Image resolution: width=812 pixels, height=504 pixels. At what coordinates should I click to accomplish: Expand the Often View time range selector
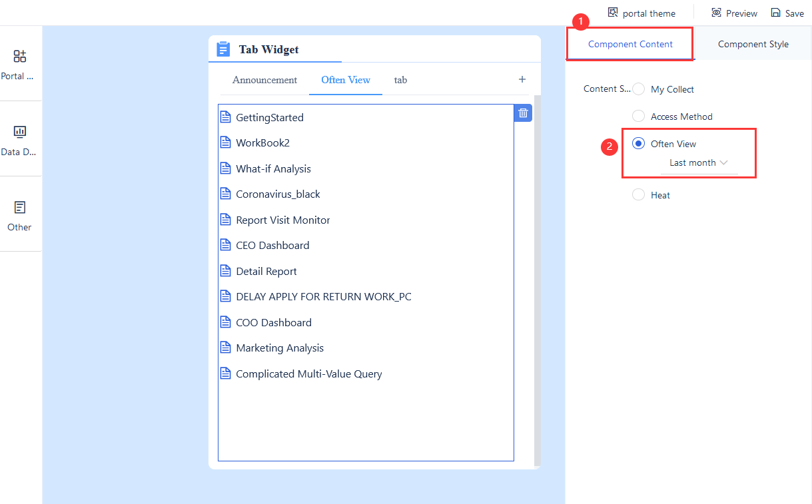pyautogui.click(x=724, y=162)
